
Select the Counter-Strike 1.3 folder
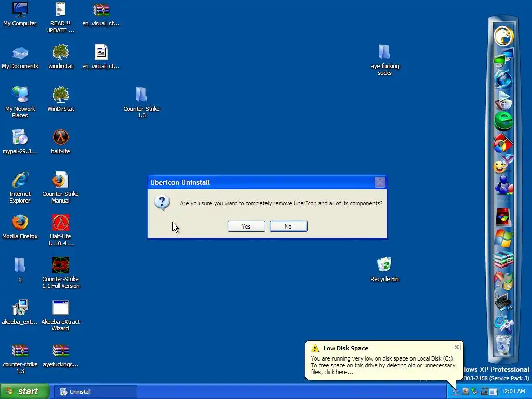[141, 102]
